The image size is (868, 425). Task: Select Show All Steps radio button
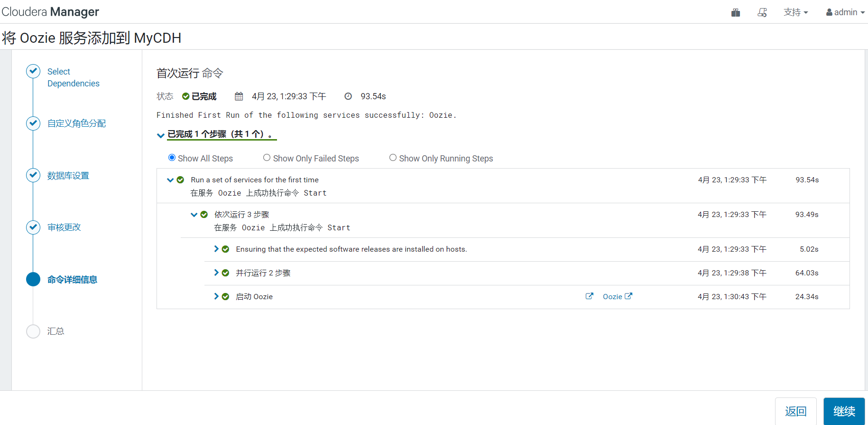click(x=172, y=158)
